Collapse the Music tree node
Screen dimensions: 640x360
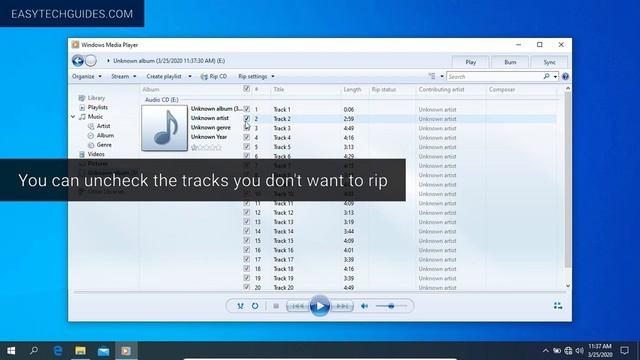coord(73,117)
